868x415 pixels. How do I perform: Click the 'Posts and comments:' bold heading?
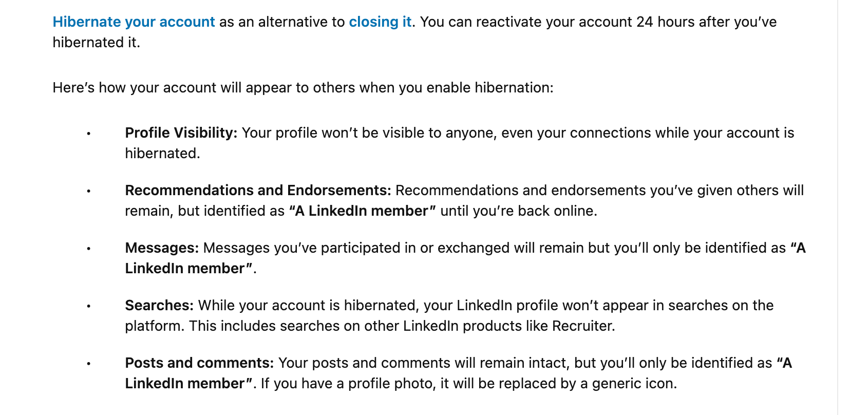click(199, 363)
